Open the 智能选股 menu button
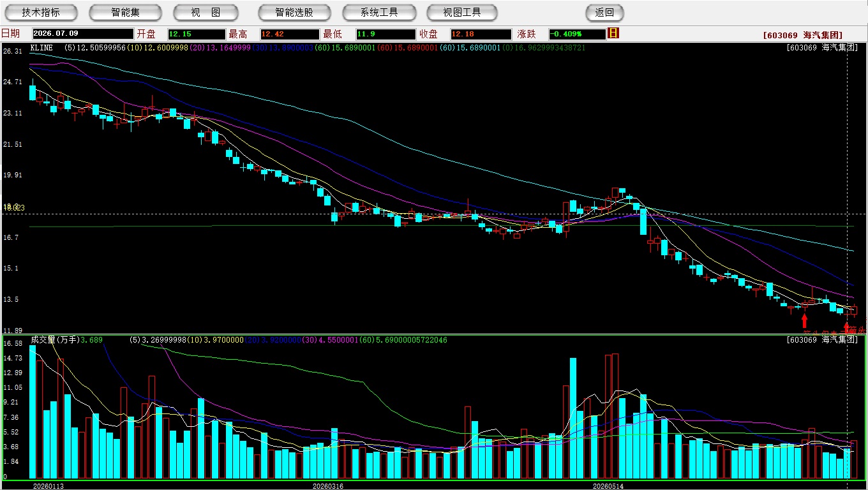Viewport: 868px width, 490px height. (294, 12)
